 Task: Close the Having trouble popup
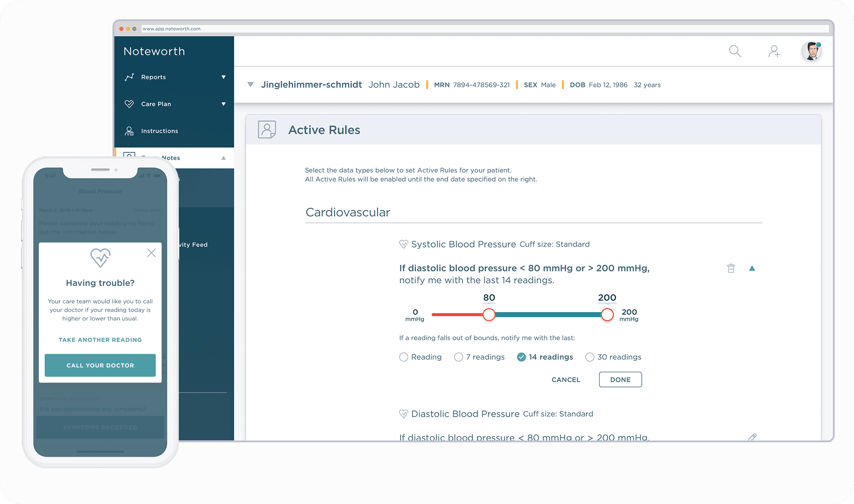tap(152, 253)
